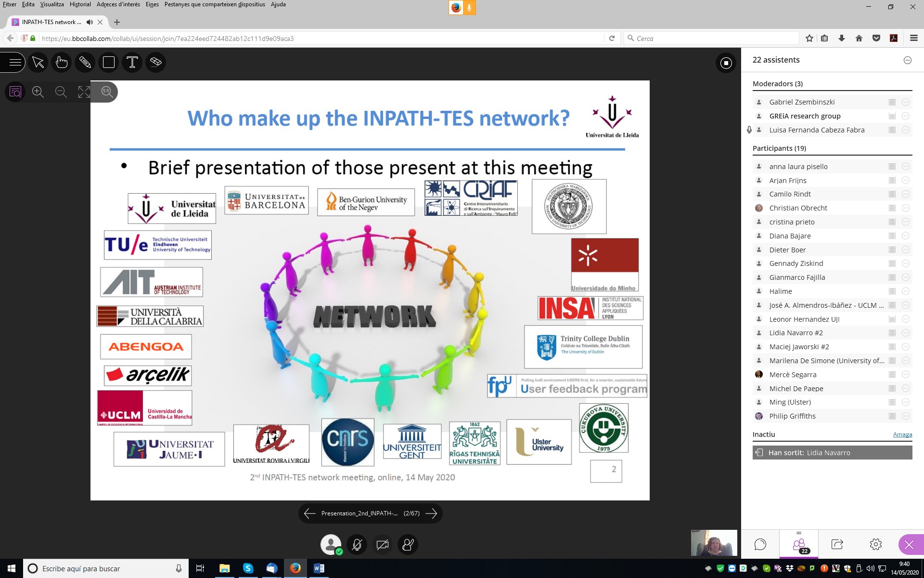The width and height of the screenshot is (924, 578).
Task: Click the eraser clear tool
Action: pyautogui.click(x=156, y=62)
